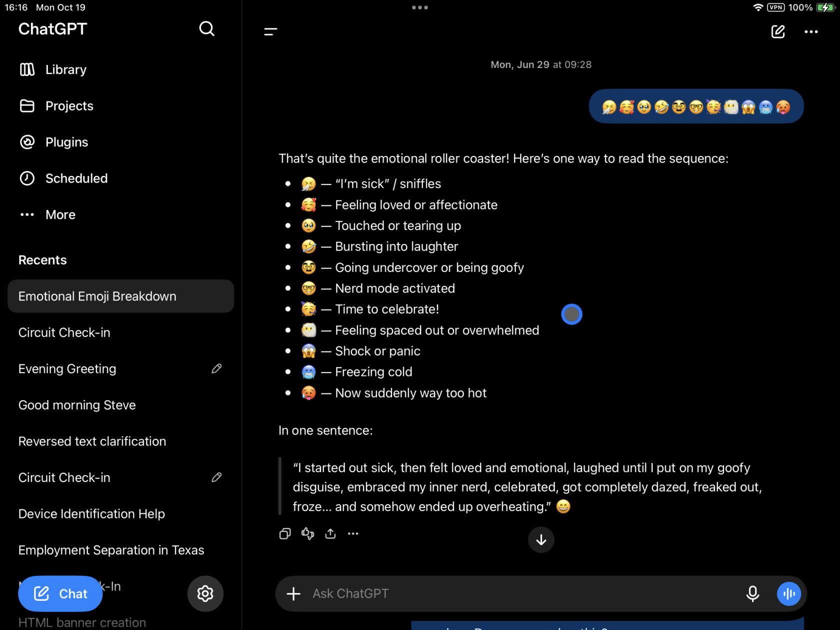Tap the user emoji message bubble

click(696, 106)
